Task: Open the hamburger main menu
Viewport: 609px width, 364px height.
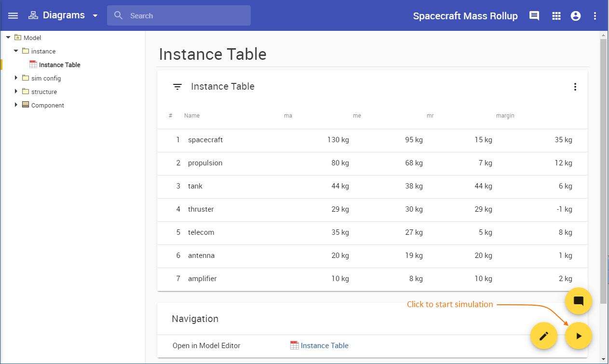Action: [13, 15]
